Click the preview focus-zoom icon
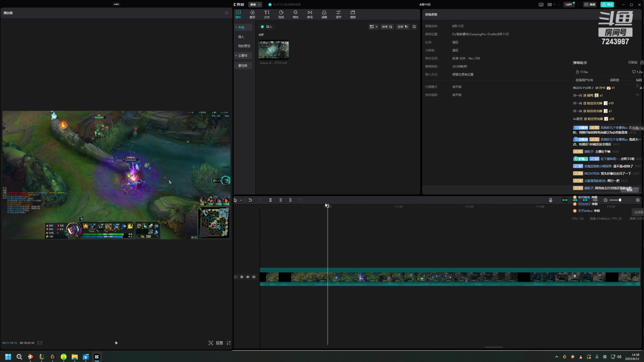 tap(211, 343)
